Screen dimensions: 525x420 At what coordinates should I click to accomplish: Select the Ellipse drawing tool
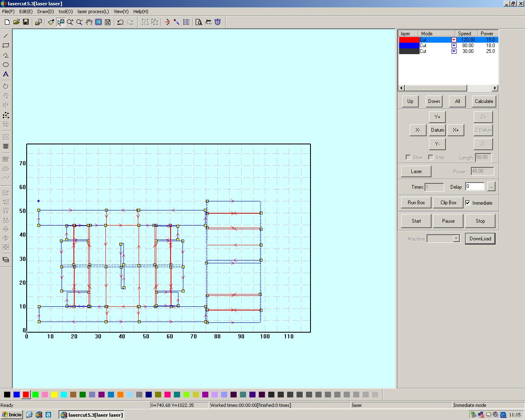click(x=6, y=64)
